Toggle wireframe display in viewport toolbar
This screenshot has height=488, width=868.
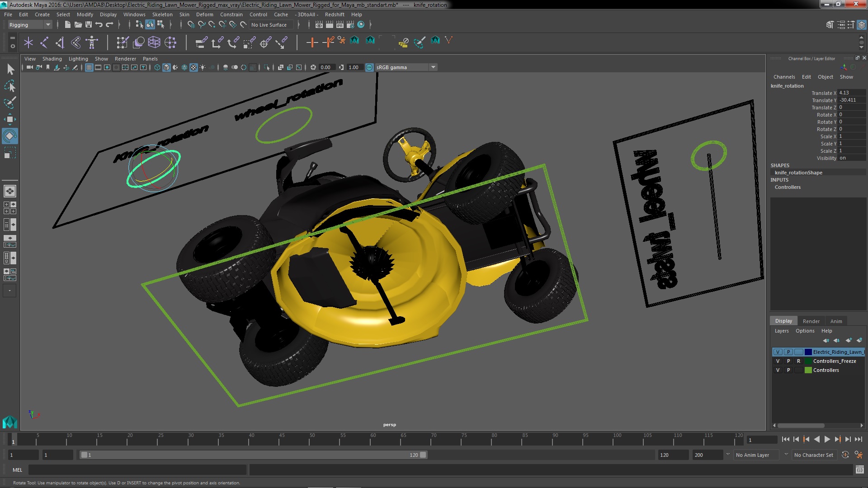(x=157, y=67)
